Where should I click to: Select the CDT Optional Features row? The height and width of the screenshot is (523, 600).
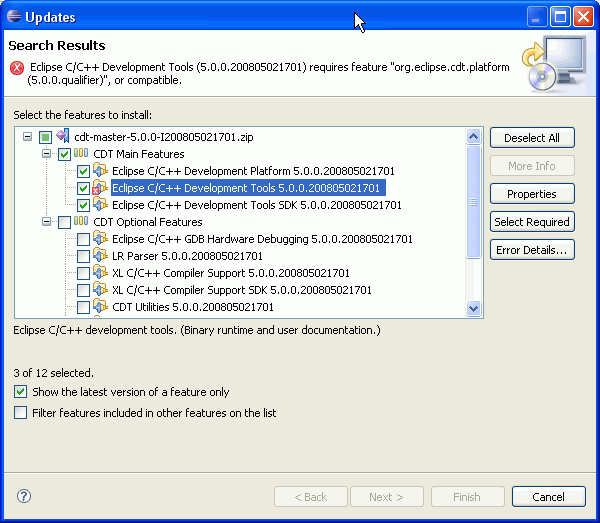coord(148,222)
